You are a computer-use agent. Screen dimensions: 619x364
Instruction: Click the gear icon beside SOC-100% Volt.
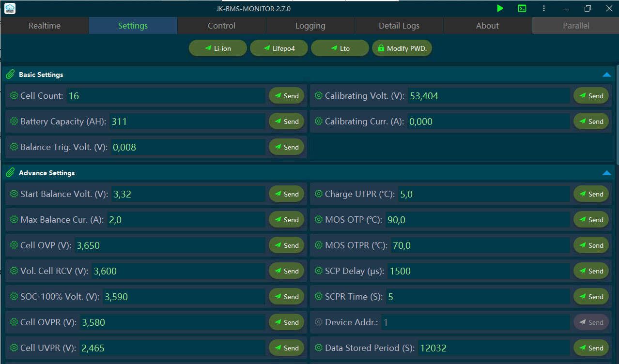pos(14,296)
